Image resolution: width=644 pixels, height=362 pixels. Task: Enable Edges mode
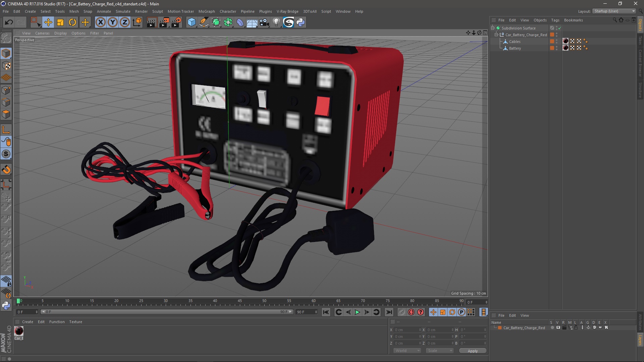(6, 102)
